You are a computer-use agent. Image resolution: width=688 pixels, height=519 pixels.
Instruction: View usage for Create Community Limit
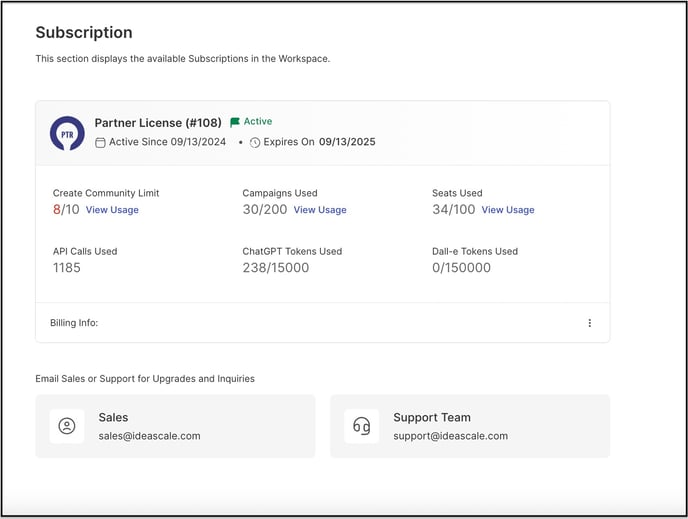coord(112,210)
